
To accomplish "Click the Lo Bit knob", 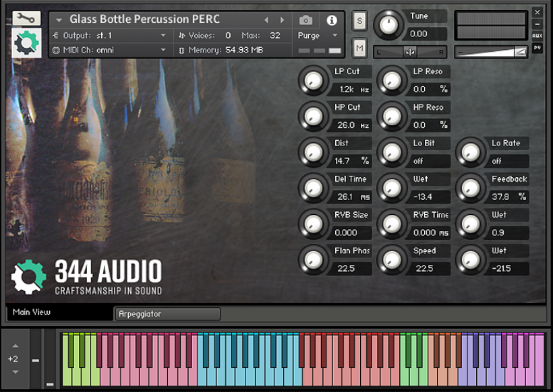I will [x=392, y=152].
